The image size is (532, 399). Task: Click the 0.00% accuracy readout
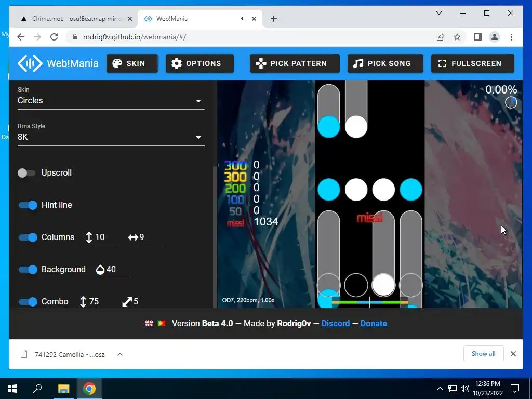click(501, 89)
